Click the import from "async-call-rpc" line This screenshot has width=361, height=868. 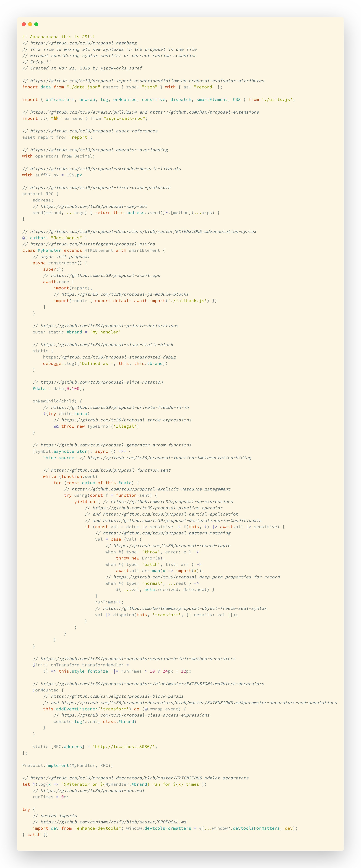tap(85, 119)
